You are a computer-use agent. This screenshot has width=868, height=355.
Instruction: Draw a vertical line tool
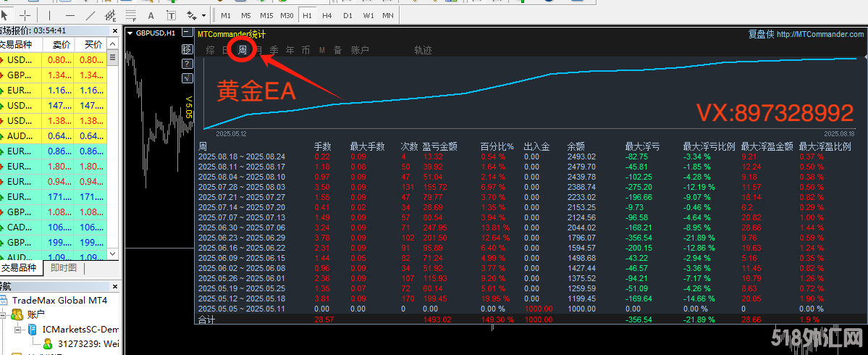click(50, 14)
